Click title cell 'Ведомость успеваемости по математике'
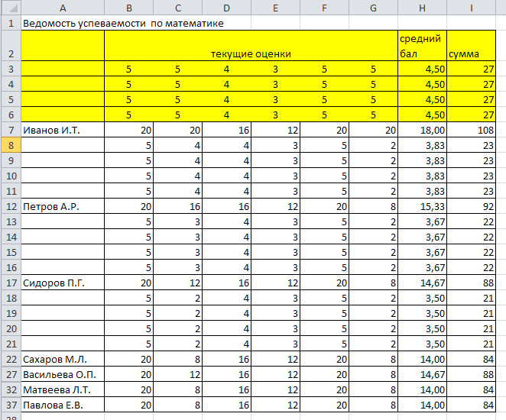The image size is (506, 420). click(x=123, y=23)
